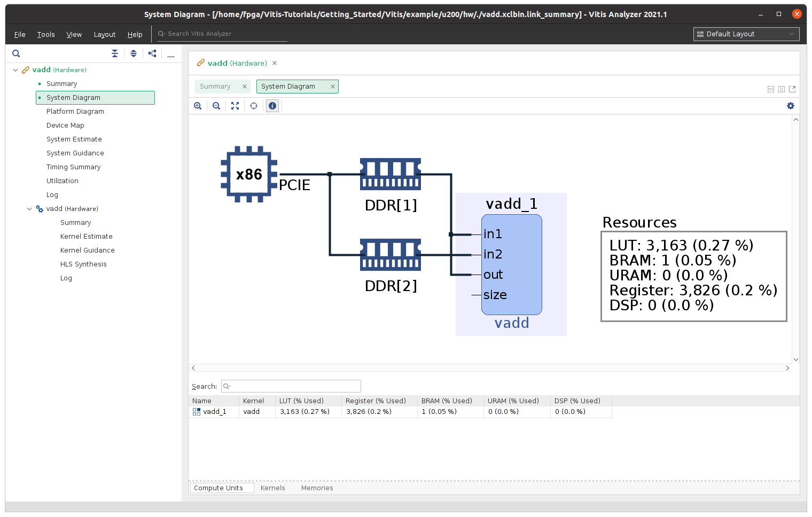Split editor horizontally icon
Screen dimensions: 812x517
click(x=771, y=89)
